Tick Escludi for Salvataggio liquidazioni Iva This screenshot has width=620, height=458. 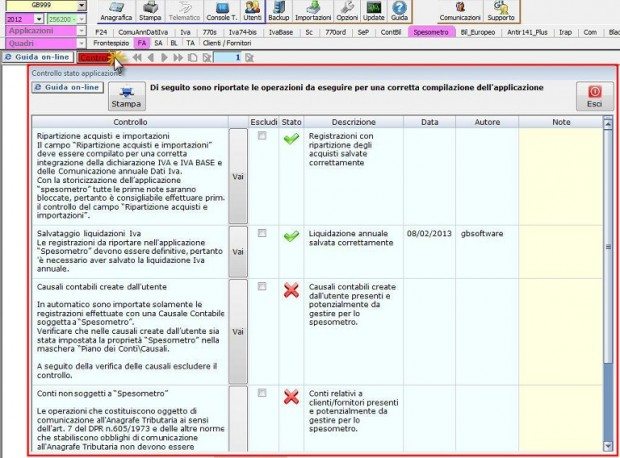point(262,233)
